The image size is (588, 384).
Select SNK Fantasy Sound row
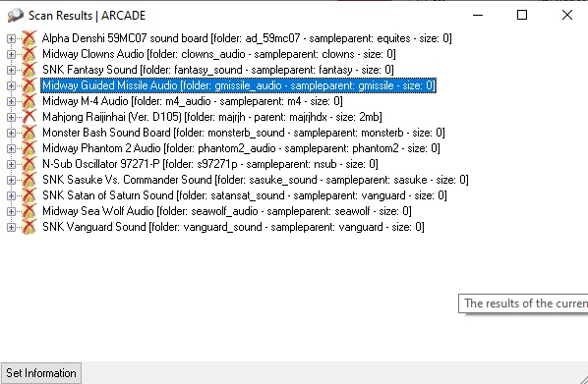point(218,70)
